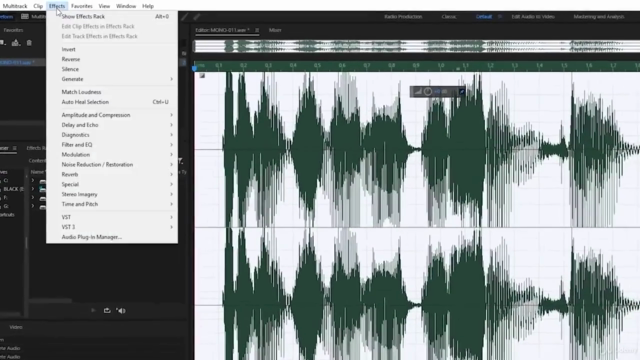
Task: Expand the Special submenu
Action: pos(112,184)
